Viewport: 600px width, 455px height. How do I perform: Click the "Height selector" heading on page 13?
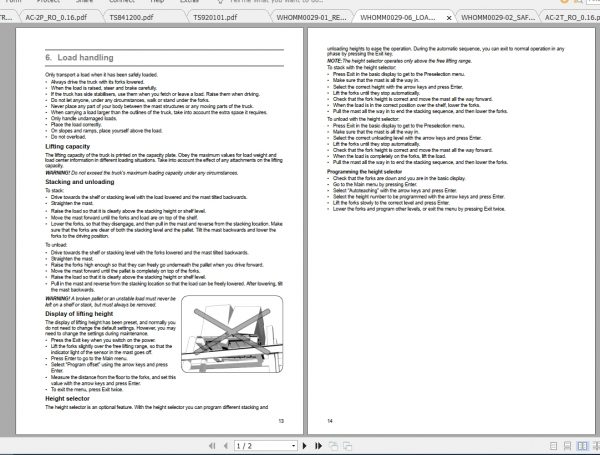tap(67, 398)
